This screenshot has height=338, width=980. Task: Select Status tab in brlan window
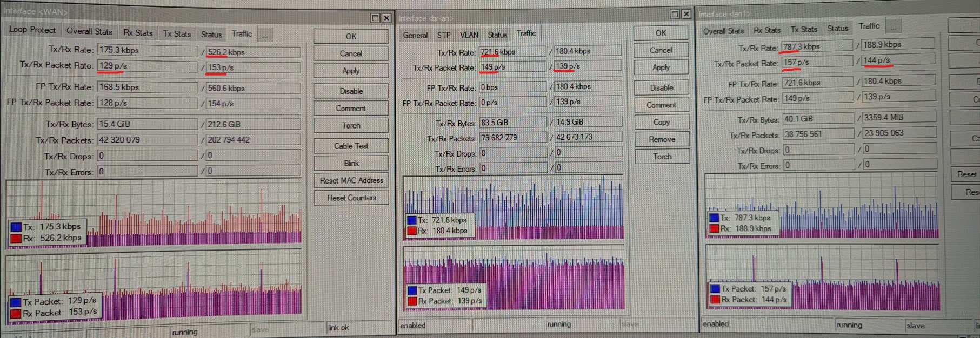497,35
